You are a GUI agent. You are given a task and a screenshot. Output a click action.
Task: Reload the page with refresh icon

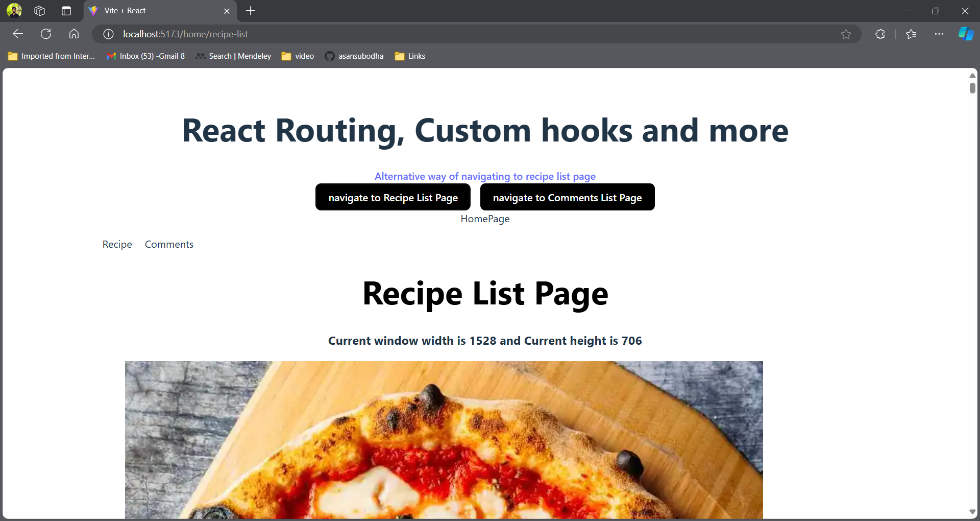click(46, 34)
